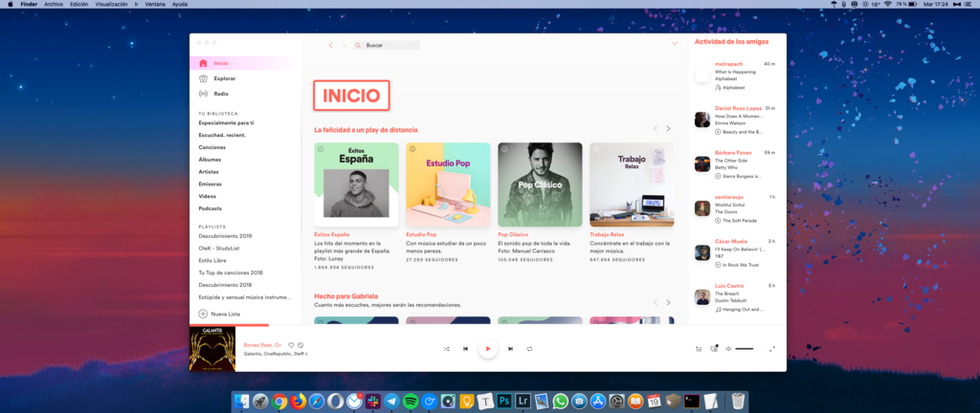The width and height of the screenshot is (980, 413).
Task: Open the user menu chevron at top right
Action: tap(675, 44)
